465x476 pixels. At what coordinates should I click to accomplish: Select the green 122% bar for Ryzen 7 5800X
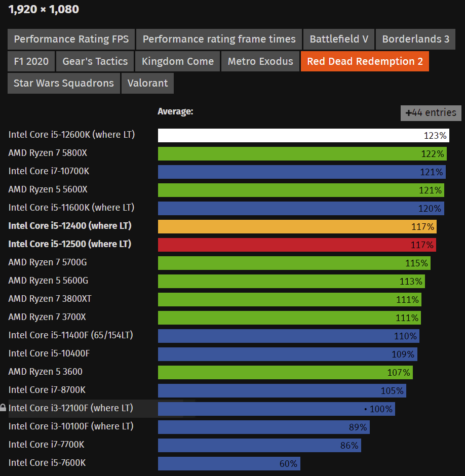[302, 153]
